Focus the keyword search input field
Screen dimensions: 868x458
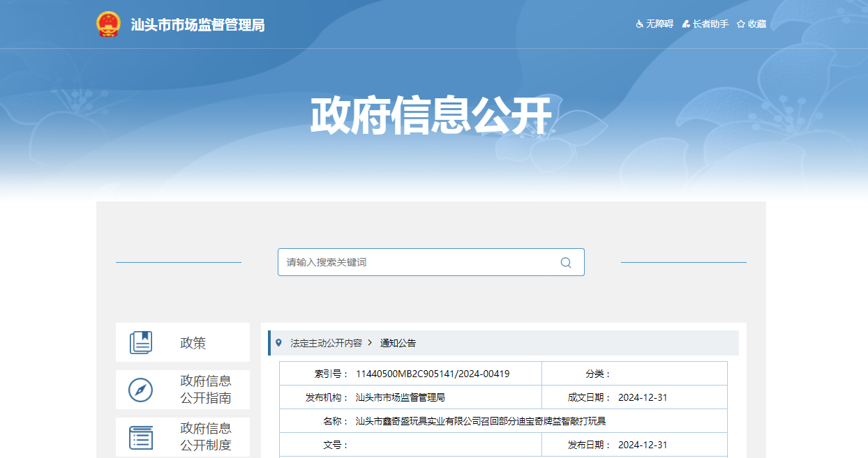(419, 263)
